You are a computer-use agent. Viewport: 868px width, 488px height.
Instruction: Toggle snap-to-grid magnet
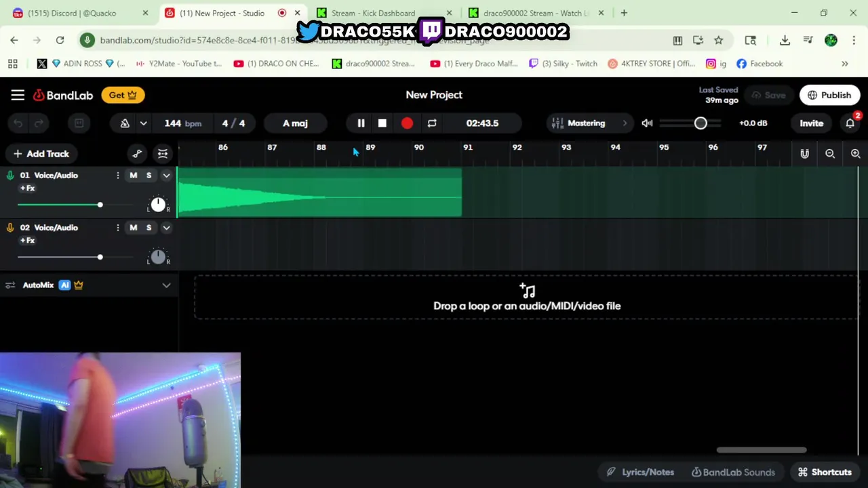click(x=804, y=154)
